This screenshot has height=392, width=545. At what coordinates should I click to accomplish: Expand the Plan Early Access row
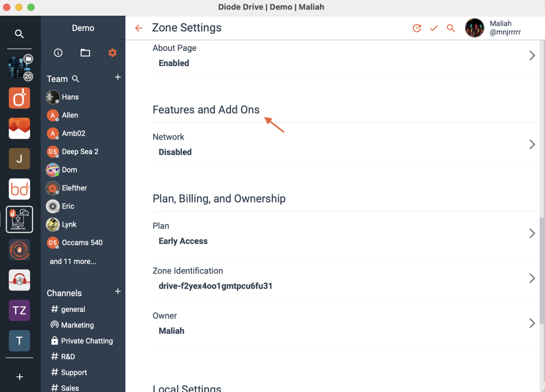(x=344, y=234)
